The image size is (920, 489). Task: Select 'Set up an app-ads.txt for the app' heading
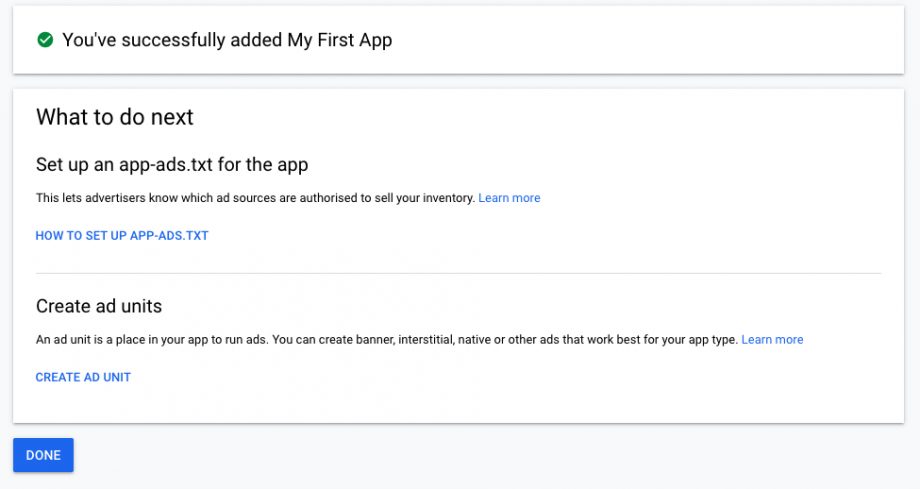171,164
